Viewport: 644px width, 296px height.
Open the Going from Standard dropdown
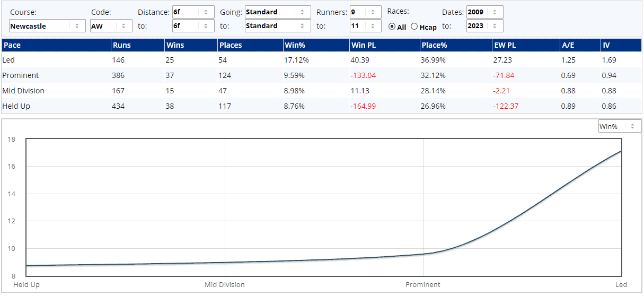(277, 12)
